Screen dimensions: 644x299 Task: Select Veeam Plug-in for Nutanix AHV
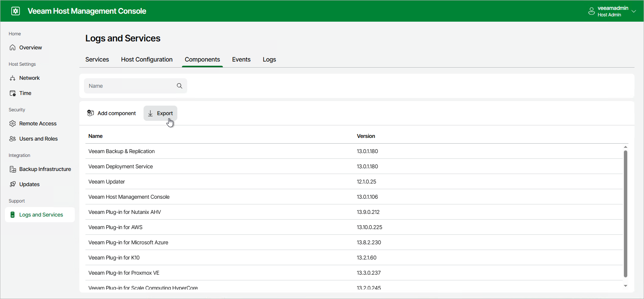[354, 212]
